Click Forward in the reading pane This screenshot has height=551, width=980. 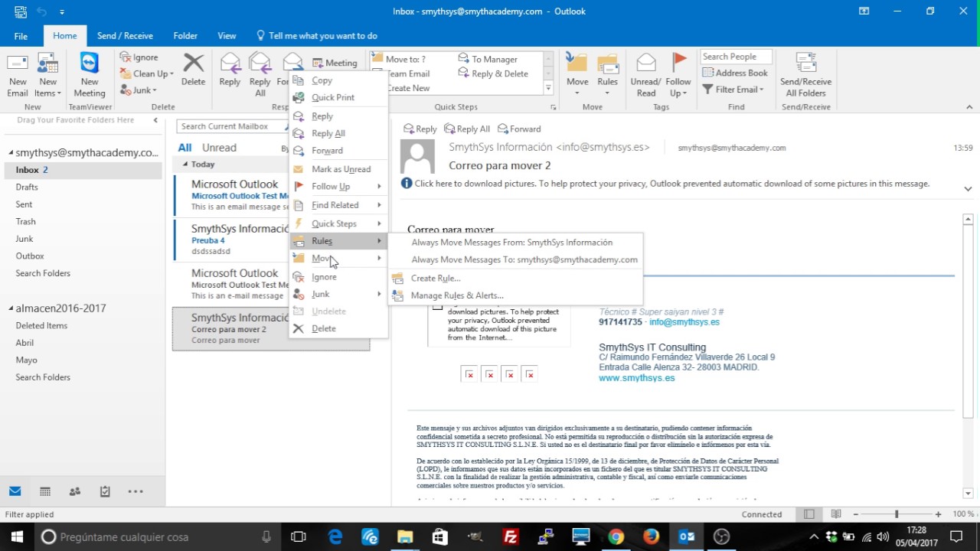point(519,129)
